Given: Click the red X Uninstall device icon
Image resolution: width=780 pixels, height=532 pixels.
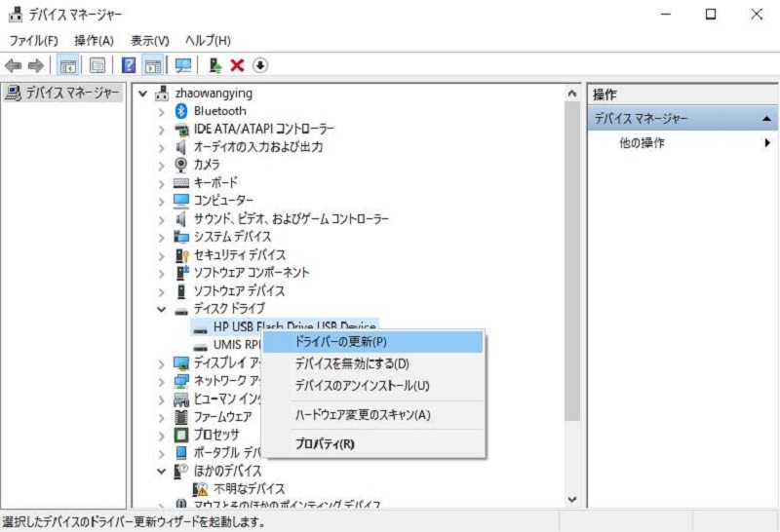Looking at the screenshot, I should [x=237, y=65].
